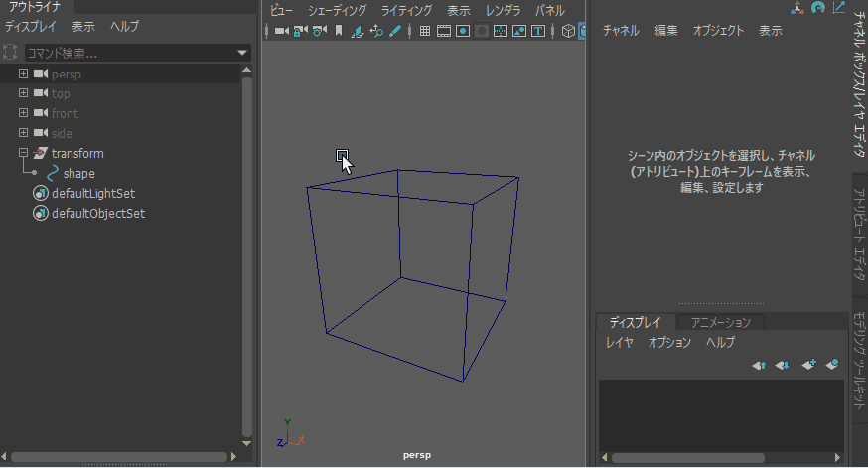This screenshot has height=468, width=868.
Task: Click the bookmarks icon in viewport toolbar
Action: tap(338, 31)
